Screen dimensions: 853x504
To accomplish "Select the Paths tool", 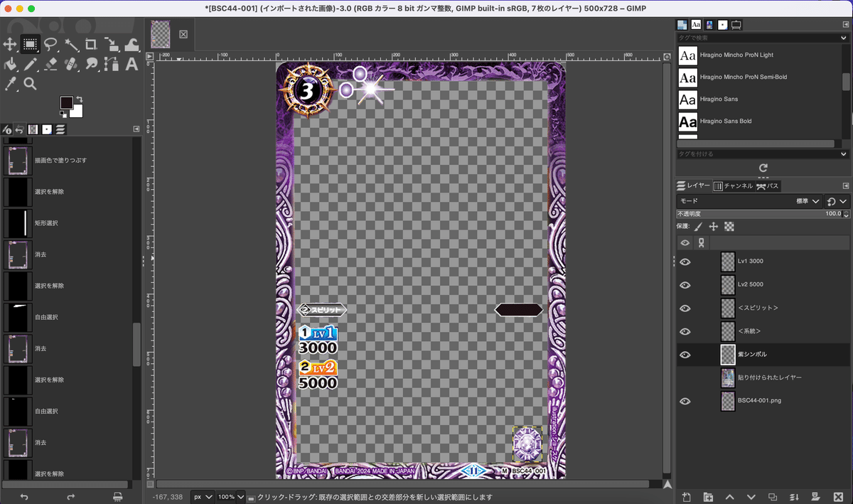I will click(x=112, y=64).
